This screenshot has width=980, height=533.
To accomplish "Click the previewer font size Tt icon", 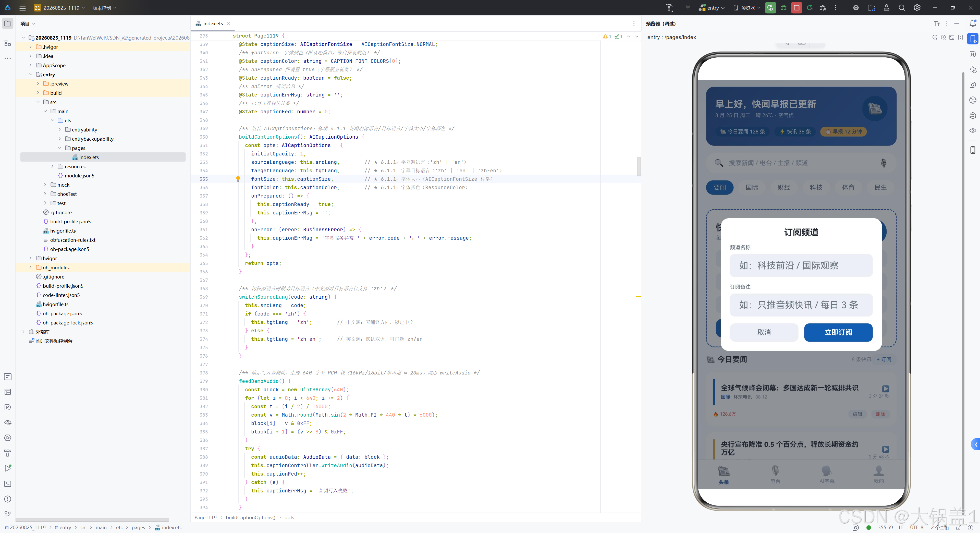I will pos(937,23).
